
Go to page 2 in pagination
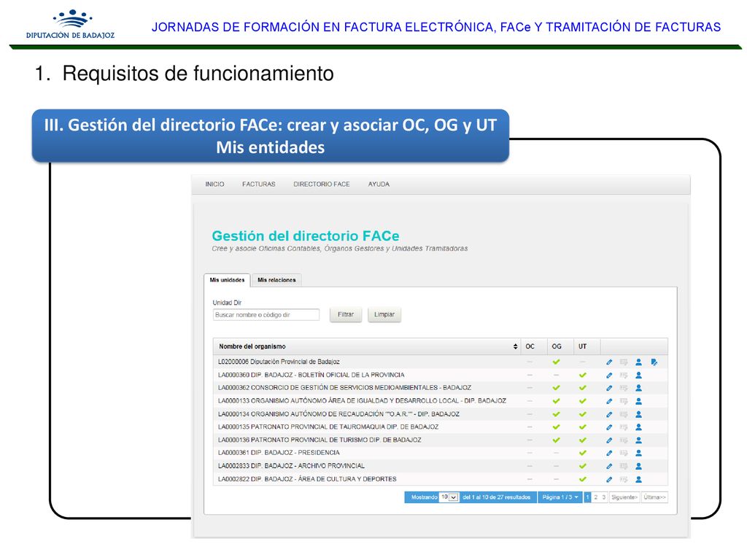click(595, 497)
